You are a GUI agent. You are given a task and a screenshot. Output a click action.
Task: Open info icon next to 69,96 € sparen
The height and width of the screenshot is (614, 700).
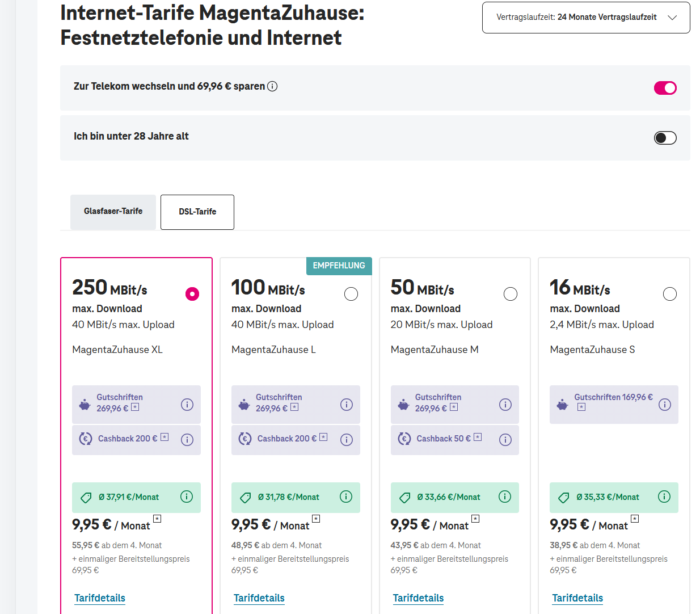click(x=272, y=86)
